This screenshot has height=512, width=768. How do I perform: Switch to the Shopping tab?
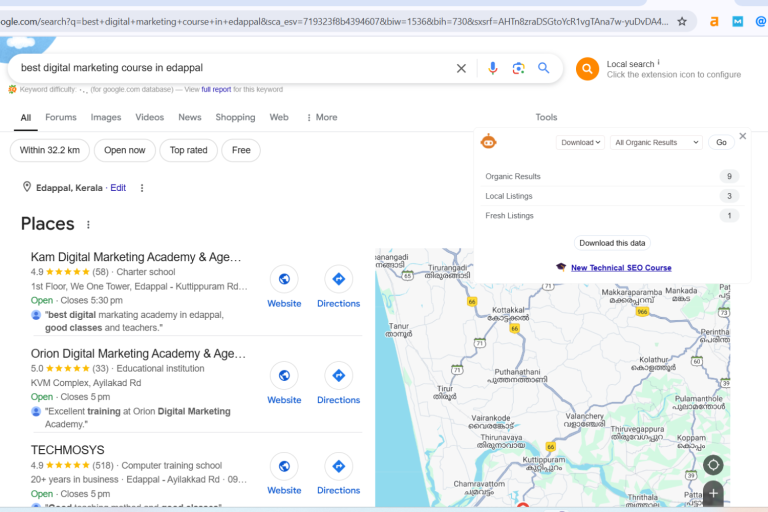pos(235,118)
